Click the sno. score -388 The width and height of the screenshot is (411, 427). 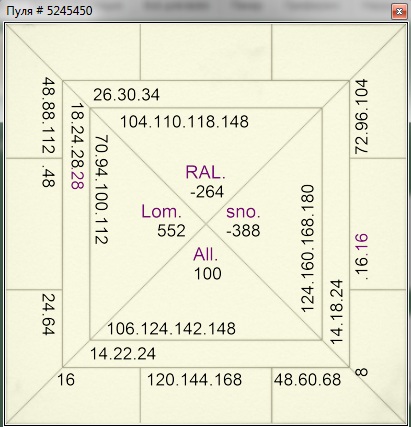(243, 231)
